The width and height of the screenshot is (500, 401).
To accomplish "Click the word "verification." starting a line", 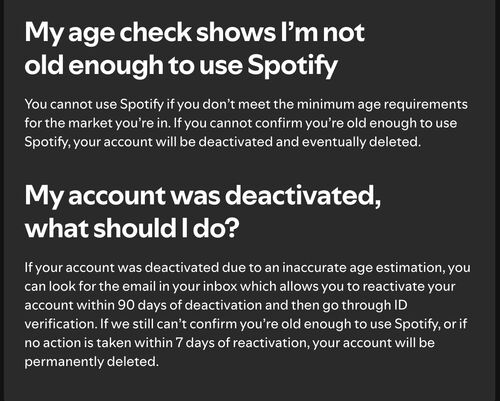I will [x=60, y=324].
